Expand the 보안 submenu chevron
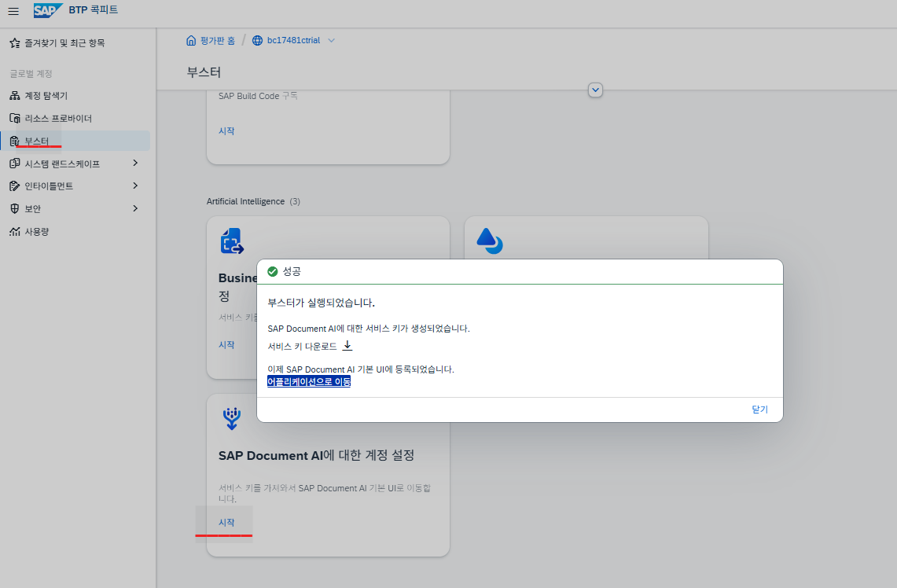Image resolution: width=897 pixels, height=588 pixels. 135,208
